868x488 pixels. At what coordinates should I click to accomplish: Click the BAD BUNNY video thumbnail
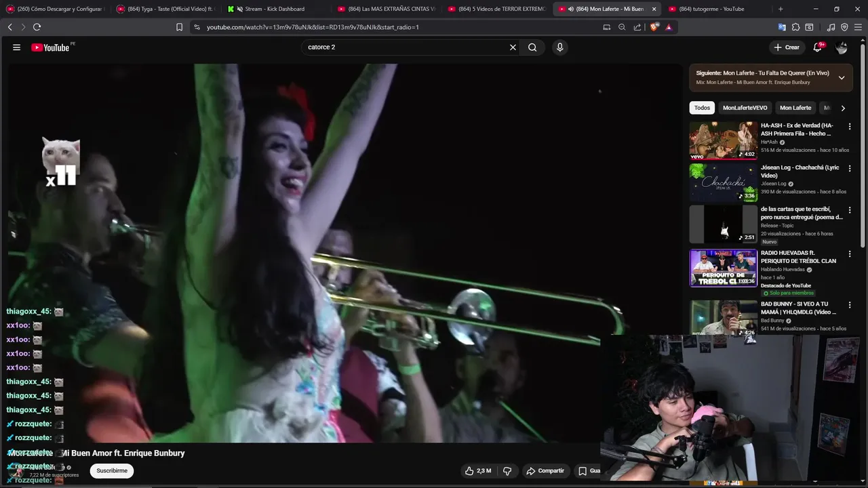(724, 317)
